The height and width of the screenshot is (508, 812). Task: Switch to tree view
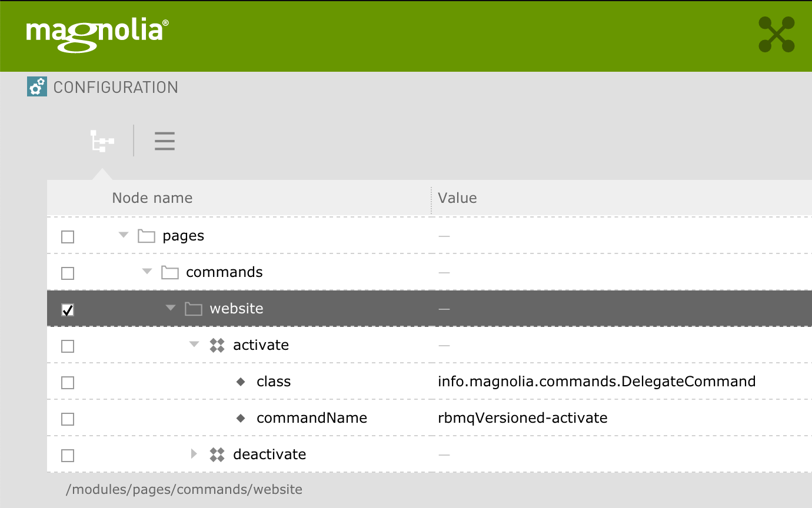tap(102, 141)
